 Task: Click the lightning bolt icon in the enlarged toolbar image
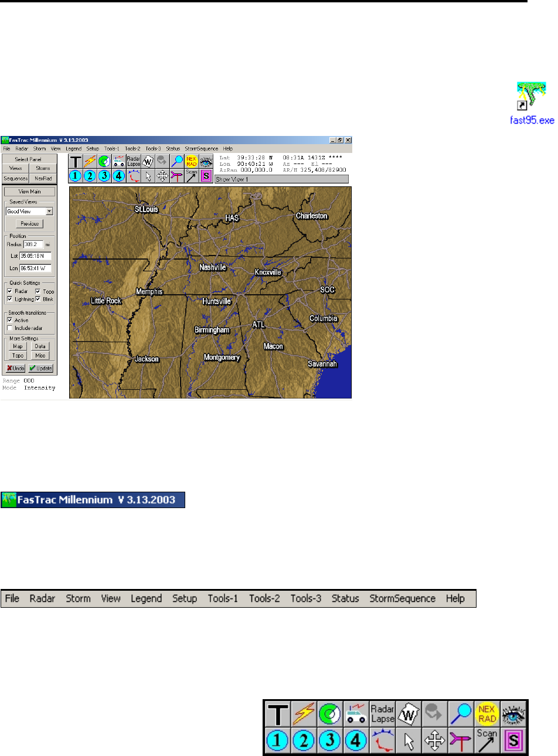[x=304, y=714]
